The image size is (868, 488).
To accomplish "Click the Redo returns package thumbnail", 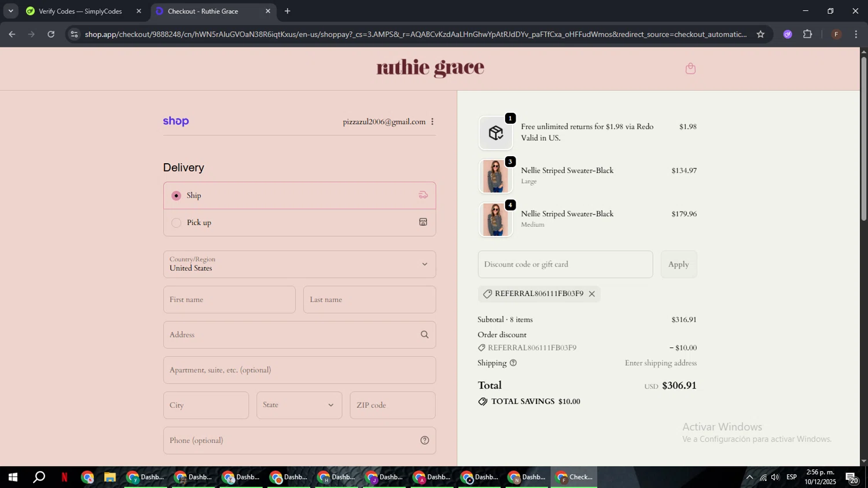I will (x=495, y=133).
